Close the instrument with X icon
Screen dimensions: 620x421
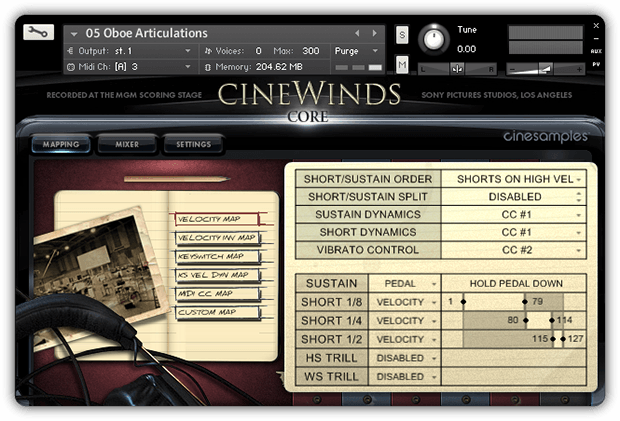click(596, 26)
